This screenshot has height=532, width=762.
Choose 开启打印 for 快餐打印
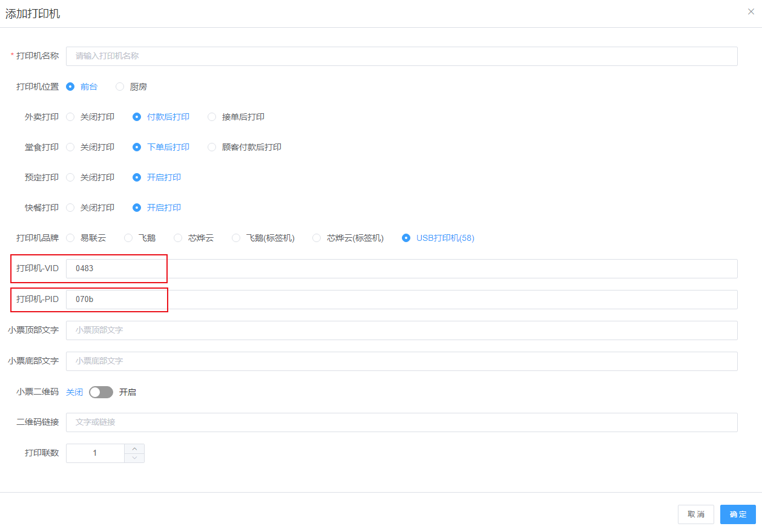tap(157, 208)
